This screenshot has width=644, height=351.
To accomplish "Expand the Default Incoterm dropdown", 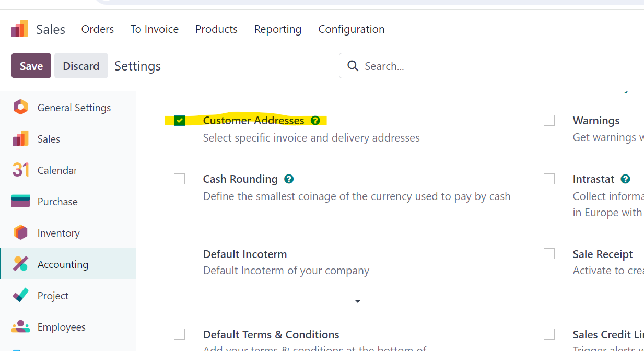I will tap(282, 301).
